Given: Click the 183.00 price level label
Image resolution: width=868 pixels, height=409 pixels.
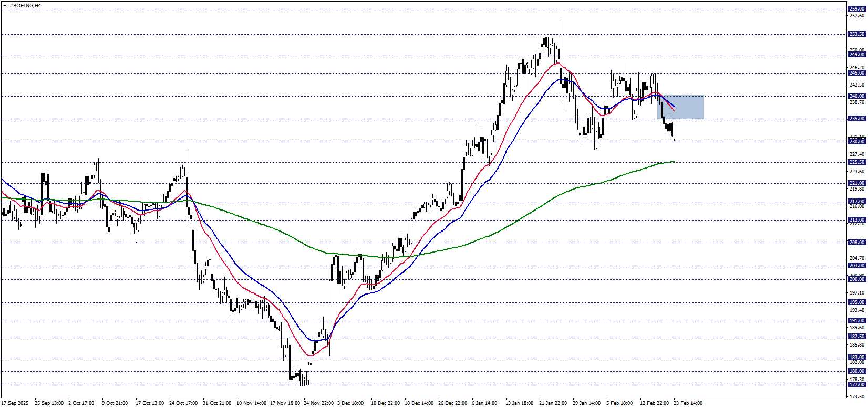Looking at the screenshot, I should point(856,358).
